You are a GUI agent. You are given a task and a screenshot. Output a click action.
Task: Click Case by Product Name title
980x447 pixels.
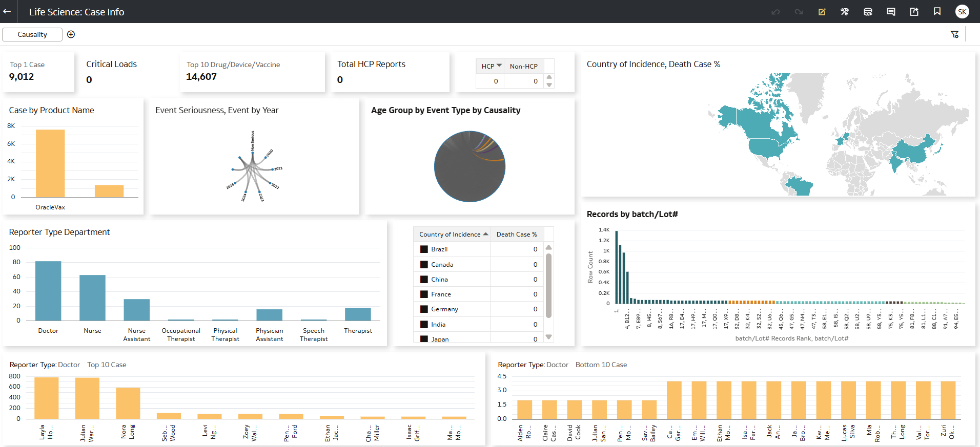tap(51, 110)
